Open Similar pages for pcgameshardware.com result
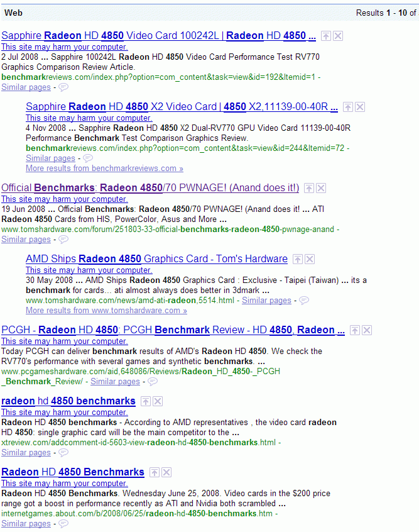This screenshot has height=532, width=419. 115,382
